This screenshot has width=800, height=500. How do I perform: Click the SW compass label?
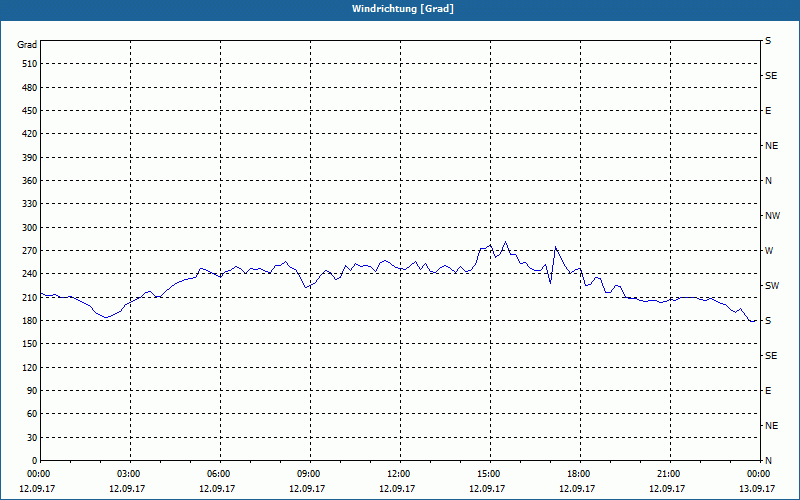coord(772,286)
